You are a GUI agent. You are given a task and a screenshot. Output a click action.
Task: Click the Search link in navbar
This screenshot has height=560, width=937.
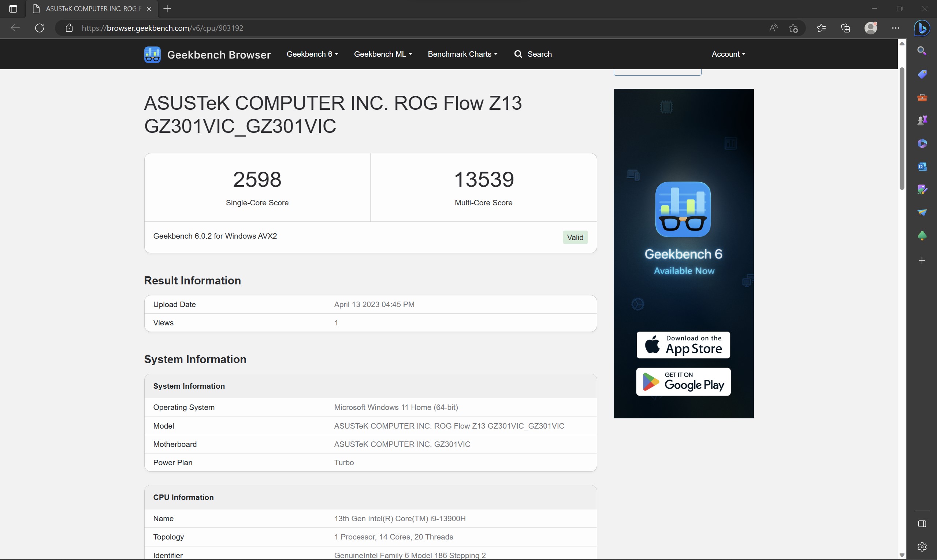tap(533, 54)
